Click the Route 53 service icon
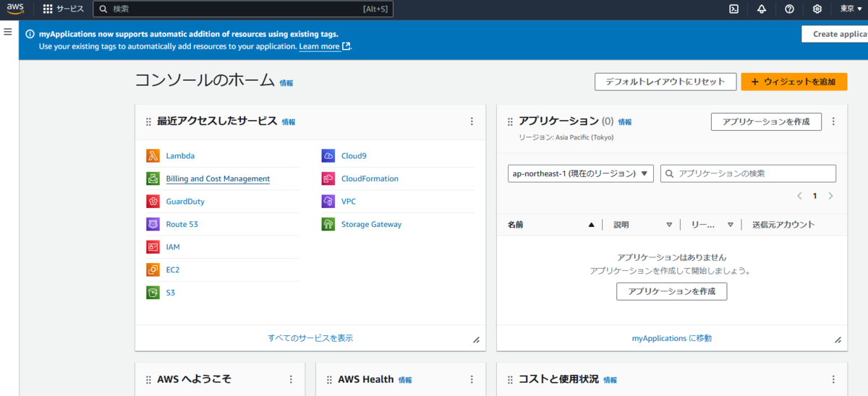 click(153, 224)
